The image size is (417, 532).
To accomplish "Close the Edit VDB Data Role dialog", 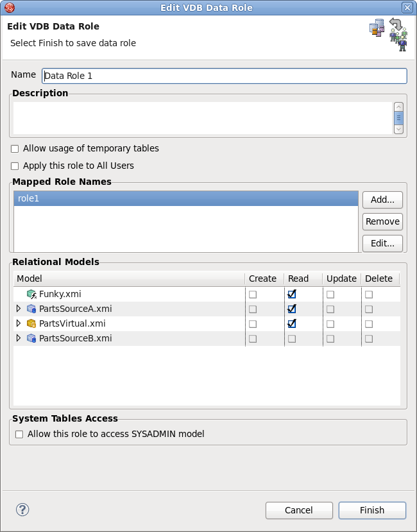I will (407, 8).
